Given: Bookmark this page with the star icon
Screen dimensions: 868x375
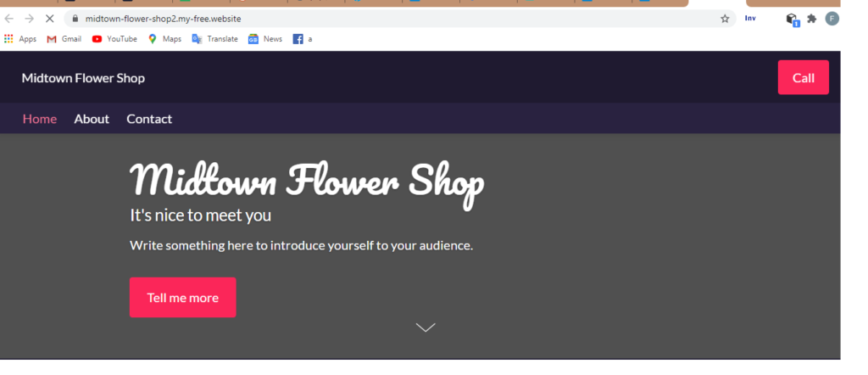Looking at the screenshot, I should (725, 19).
